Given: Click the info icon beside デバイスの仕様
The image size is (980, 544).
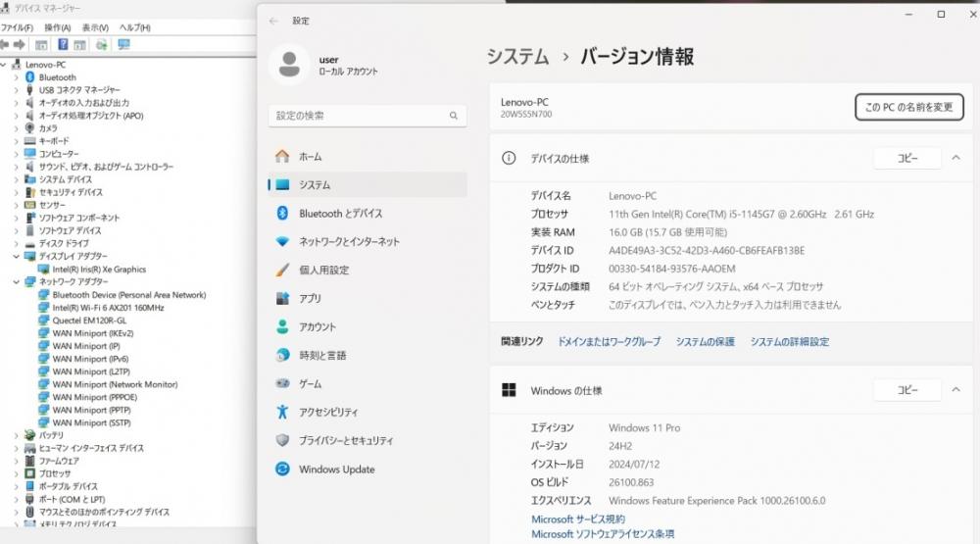Looking at the screenshot, I should [x=509, y=158].
